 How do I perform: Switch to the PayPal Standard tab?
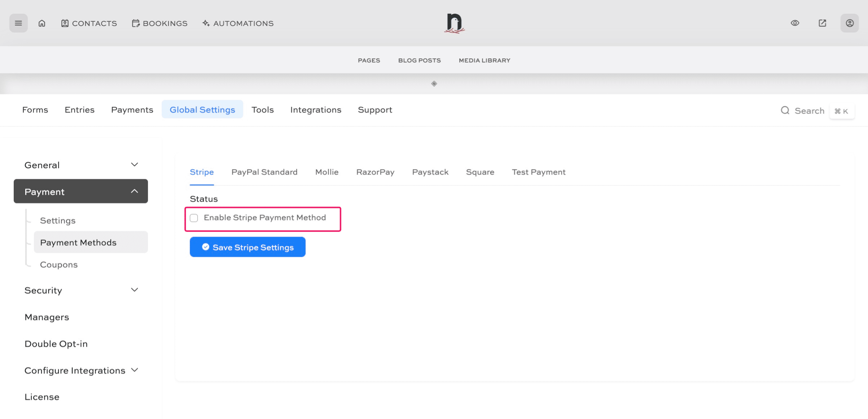pyautogui.click(x=264, y=172)
